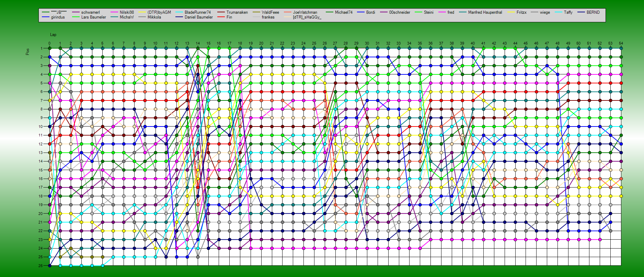The width and height of the screenshot is (644, 277).
Task: Click lap number 36 on top axis
Action: (x=430, y=44)
